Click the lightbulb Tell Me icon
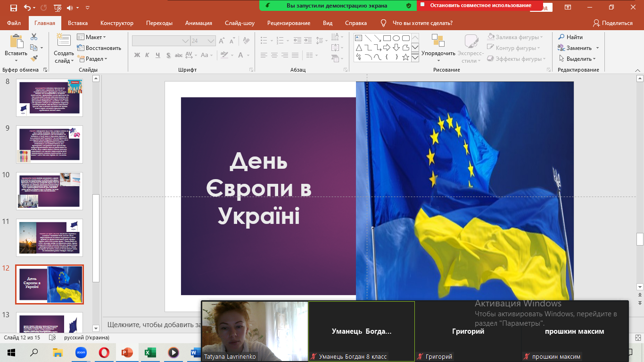Screen dimensions: 644x362 384,23
